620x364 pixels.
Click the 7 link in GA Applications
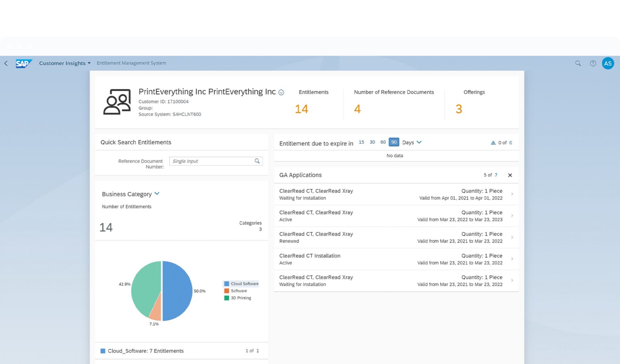tap(496, 175)
